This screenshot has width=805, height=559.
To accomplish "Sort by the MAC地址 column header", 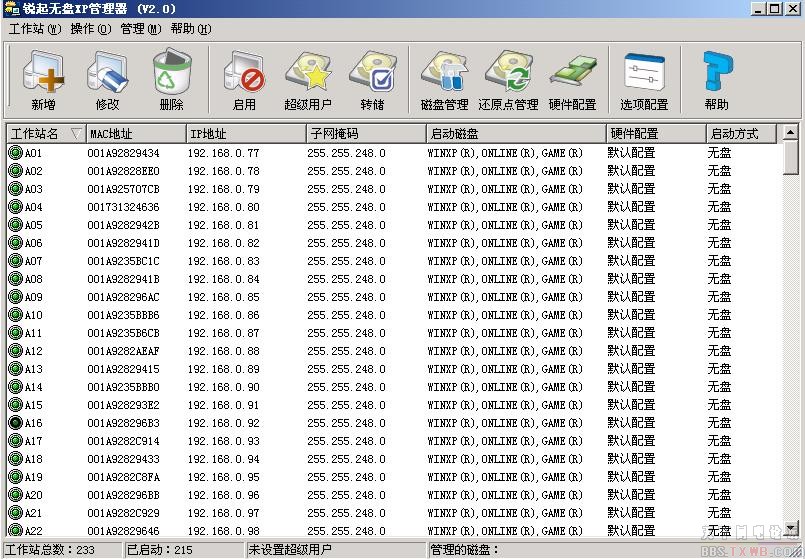I will coord(136,134).
